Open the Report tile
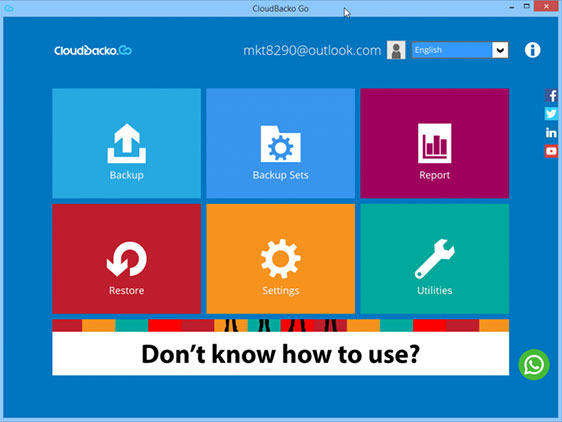 coord(434,143)
